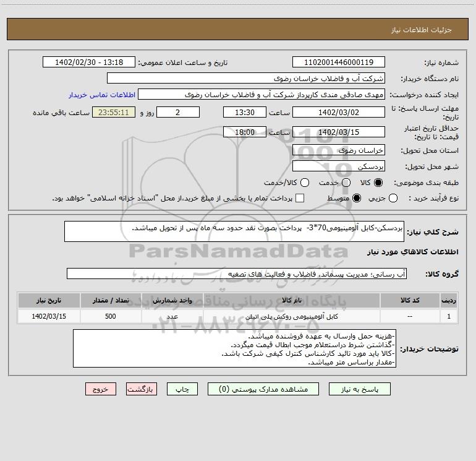Click the buyer name field شرکت آب و فاضلاب

pos(246,79)
